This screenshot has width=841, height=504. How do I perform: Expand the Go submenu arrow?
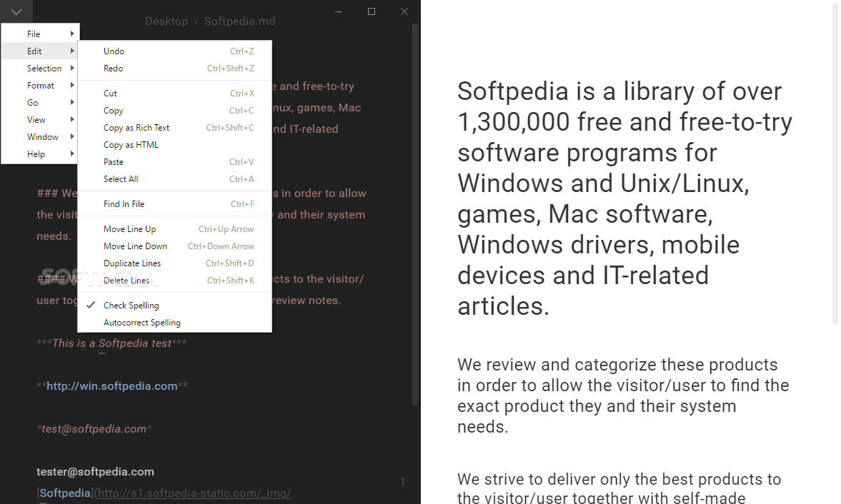[x=72, y=102]
